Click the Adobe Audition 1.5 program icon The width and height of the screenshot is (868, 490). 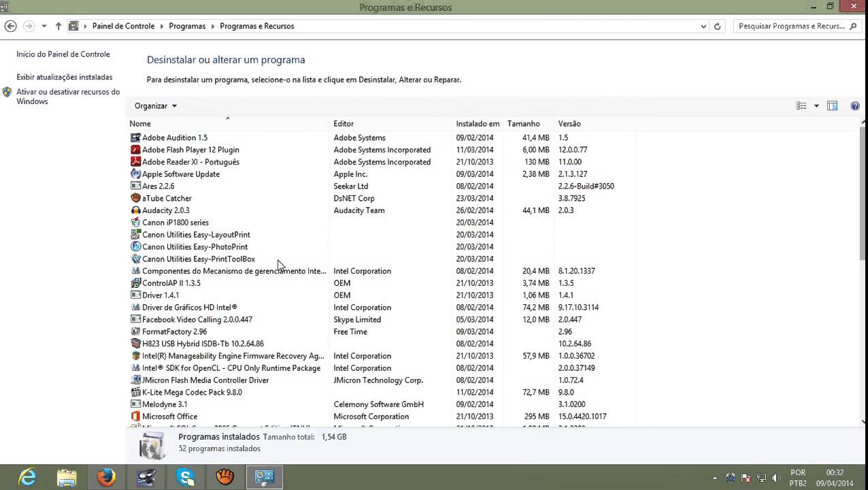click(135, 137)
